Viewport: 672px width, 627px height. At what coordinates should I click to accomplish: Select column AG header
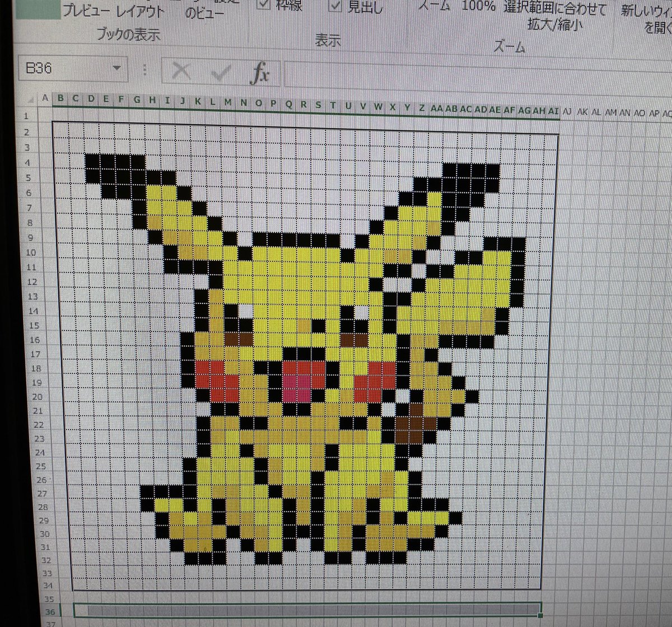(x=524, y=110)
